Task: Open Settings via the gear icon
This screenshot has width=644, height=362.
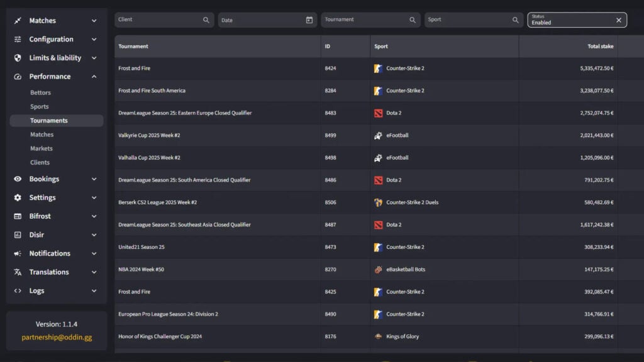Action: pyautogui.click(x=16, y=197)
